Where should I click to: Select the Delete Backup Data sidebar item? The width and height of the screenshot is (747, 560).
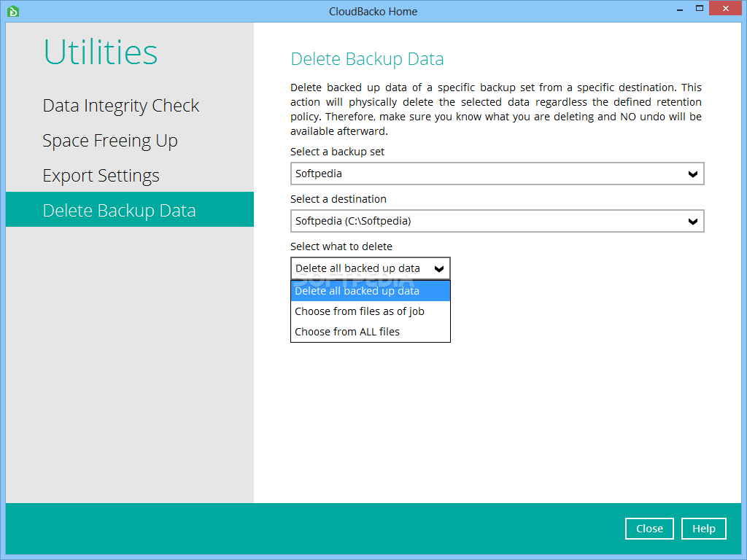[130, 209]
